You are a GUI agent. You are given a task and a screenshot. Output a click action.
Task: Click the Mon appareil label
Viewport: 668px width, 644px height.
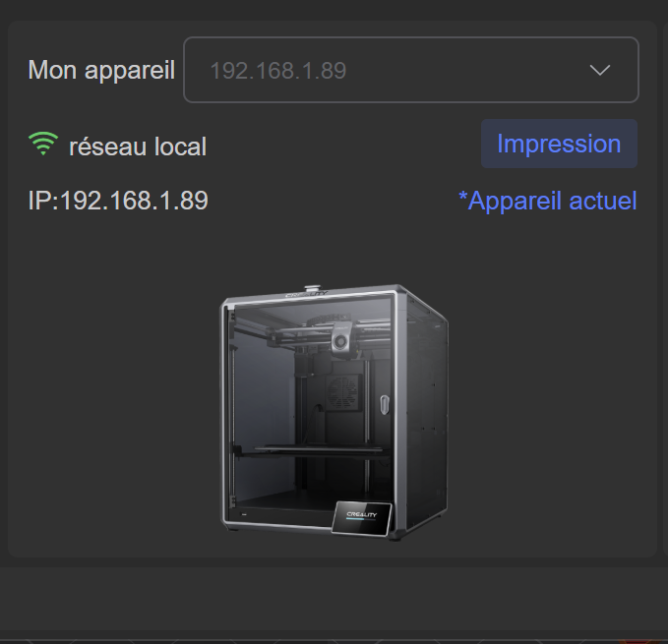[x=101, y=70]
